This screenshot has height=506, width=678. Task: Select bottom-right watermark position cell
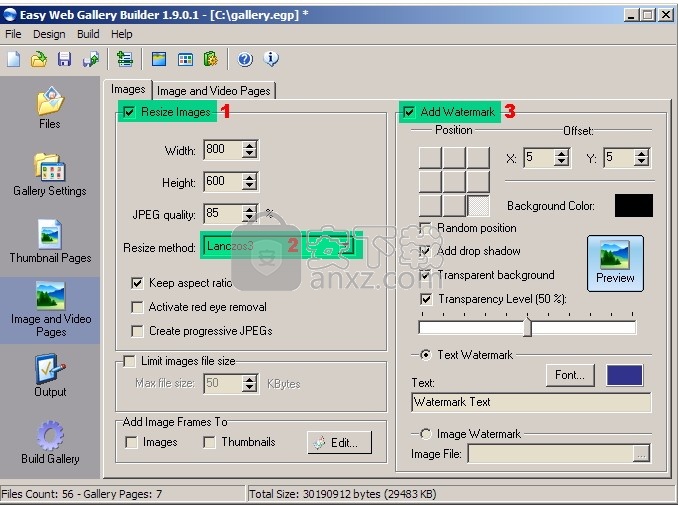pos(478,205)
